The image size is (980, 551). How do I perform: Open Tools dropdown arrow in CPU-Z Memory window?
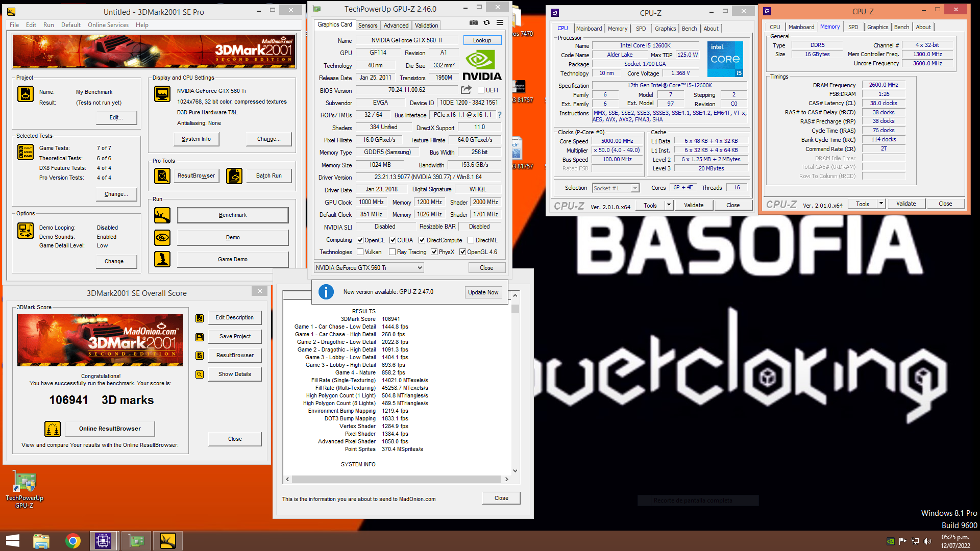click(x=881, y=204)
